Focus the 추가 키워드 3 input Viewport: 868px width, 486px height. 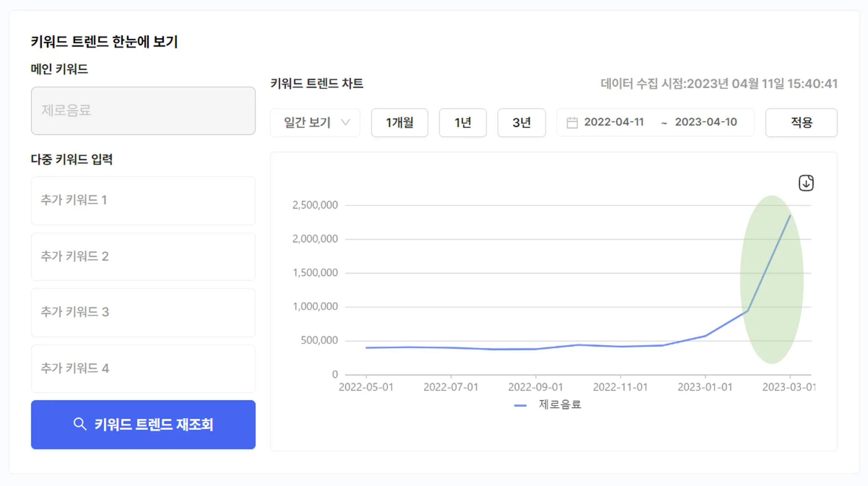143,312
